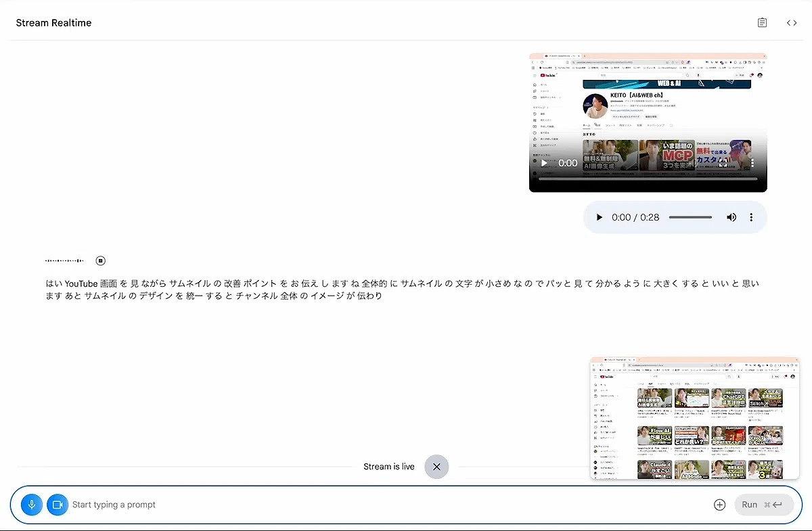
Task: Open audio player three-dot options menu
Action: (x=751, y=217)
